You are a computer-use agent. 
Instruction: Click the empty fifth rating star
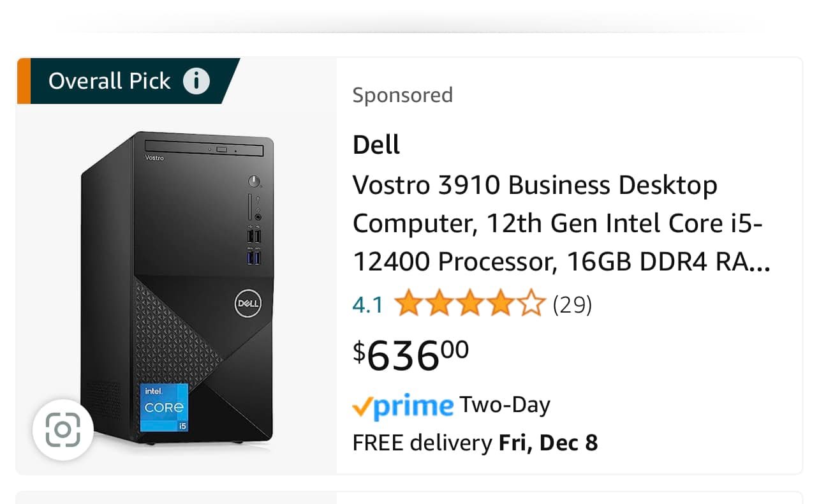[x=530, y=304]
